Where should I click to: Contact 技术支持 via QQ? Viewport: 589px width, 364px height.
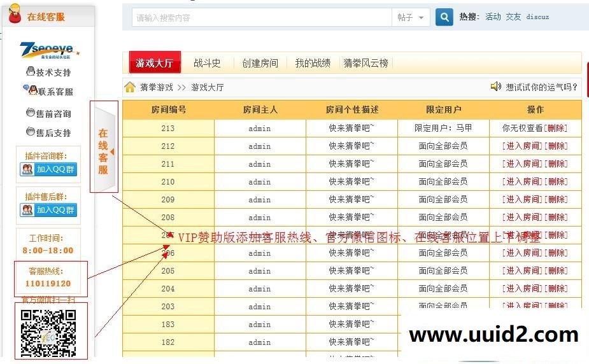coord(48,72)
